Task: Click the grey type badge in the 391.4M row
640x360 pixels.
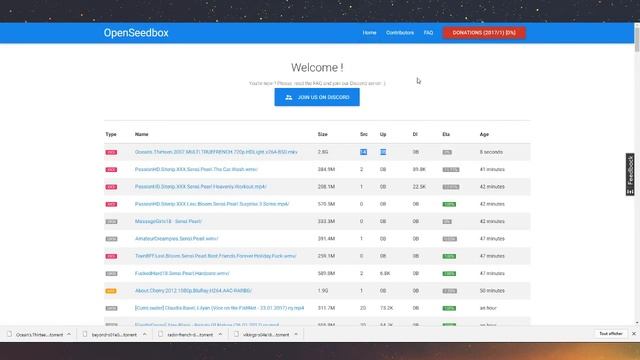Action: coord(111,239)
